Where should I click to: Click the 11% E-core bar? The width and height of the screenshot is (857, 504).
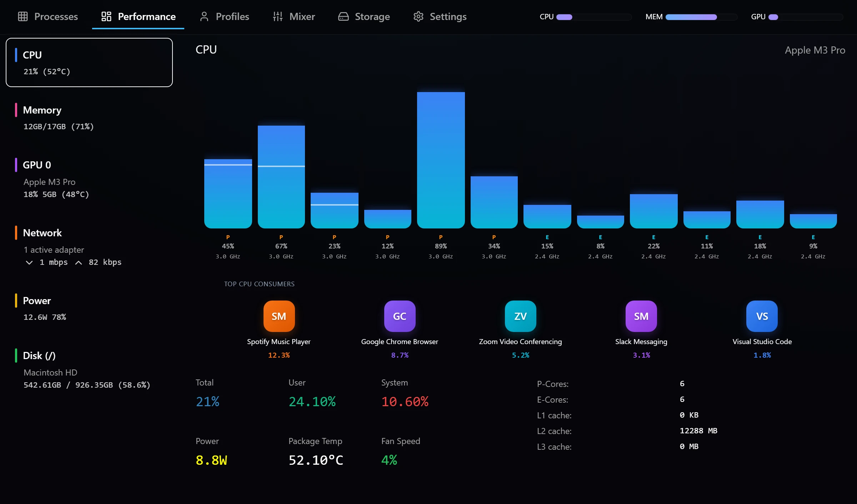[707, 220]
